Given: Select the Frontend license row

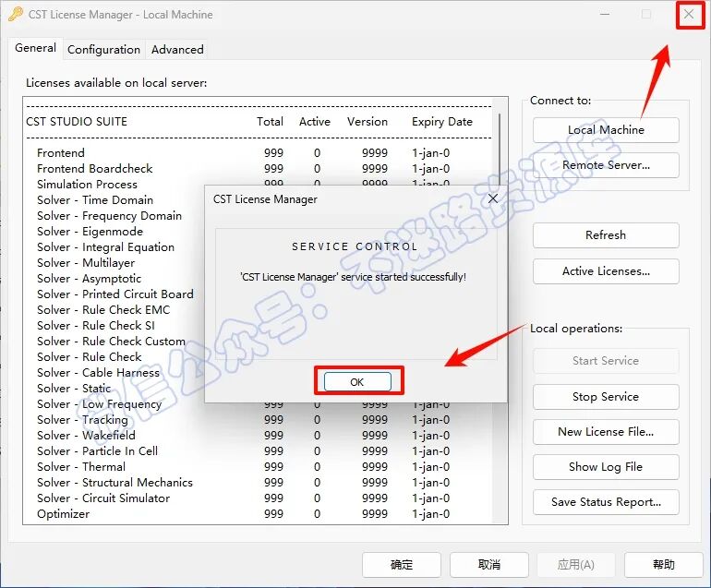Looking at the screenshot, I should 243,153.
